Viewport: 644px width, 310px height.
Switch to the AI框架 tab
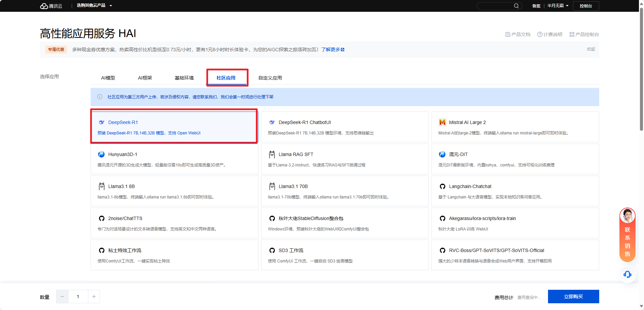pos(145,78)
